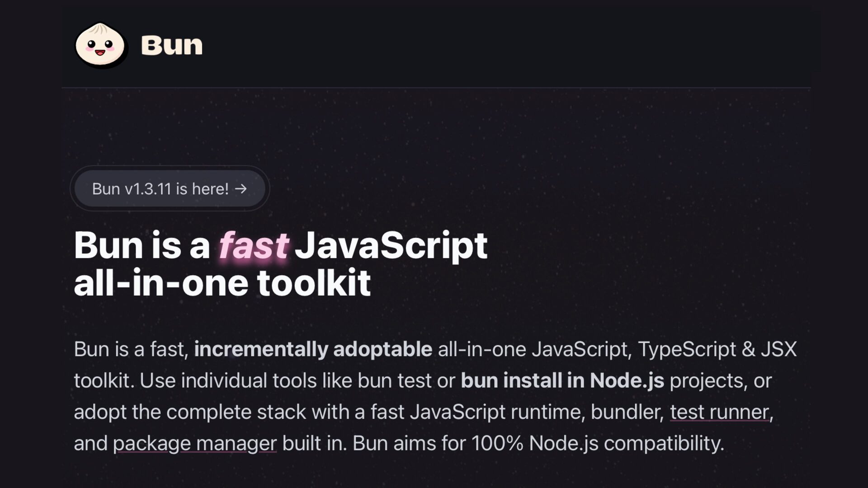The width and height of the screenshot is (868, 488).
Task: Click the TypeScript & JSX text
Action: tap(717, 349)
